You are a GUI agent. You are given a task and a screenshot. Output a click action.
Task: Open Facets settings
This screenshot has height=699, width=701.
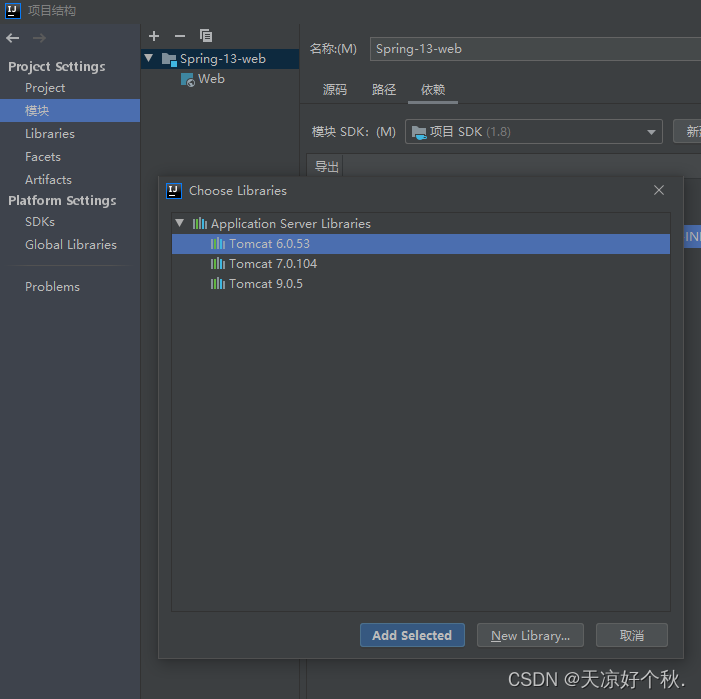click(43, 157)
